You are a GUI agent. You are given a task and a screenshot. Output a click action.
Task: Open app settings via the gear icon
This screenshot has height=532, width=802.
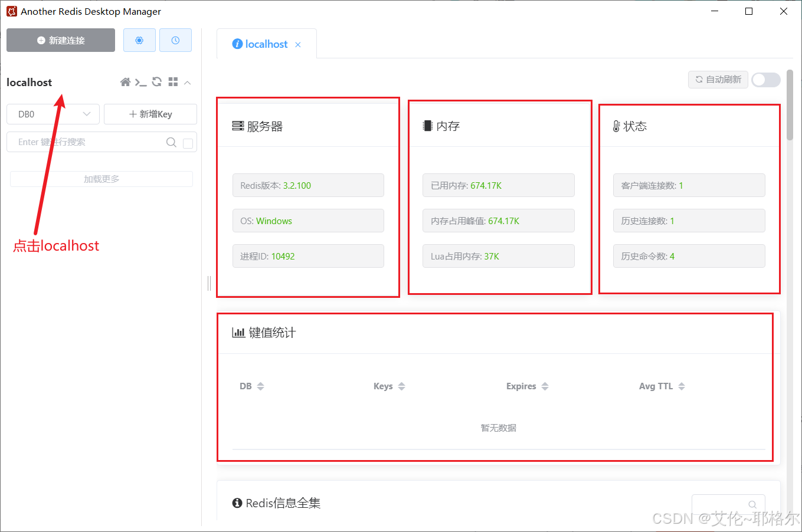click(139, 40)
